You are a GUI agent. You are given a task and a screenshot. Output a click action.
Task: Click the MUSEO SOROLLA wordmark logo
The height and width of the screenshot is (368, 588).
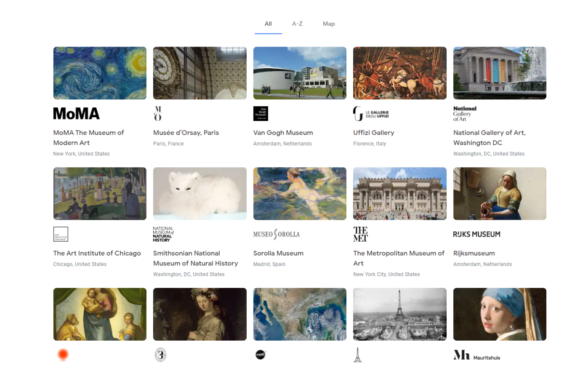(x=276, y=234)
